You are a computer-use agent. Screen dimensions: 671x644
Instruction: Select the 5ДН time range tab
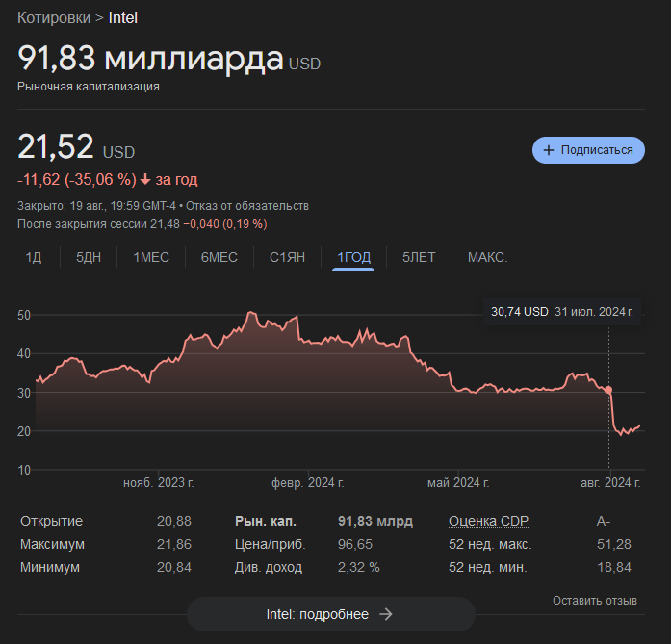tap(89, 258)
